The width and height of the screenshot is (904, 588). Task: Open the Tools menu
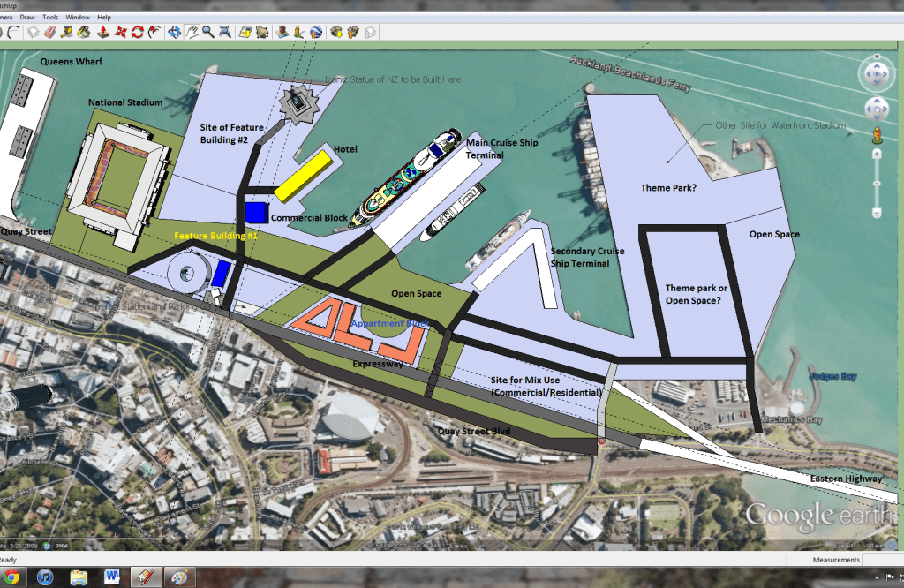pyautogui.click(x=50, y=17)
